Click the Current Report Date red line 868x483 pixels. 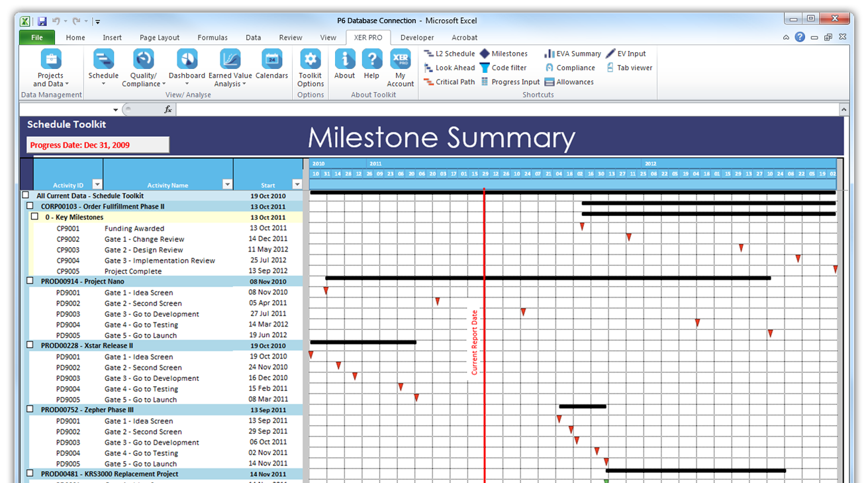(484, 335)
